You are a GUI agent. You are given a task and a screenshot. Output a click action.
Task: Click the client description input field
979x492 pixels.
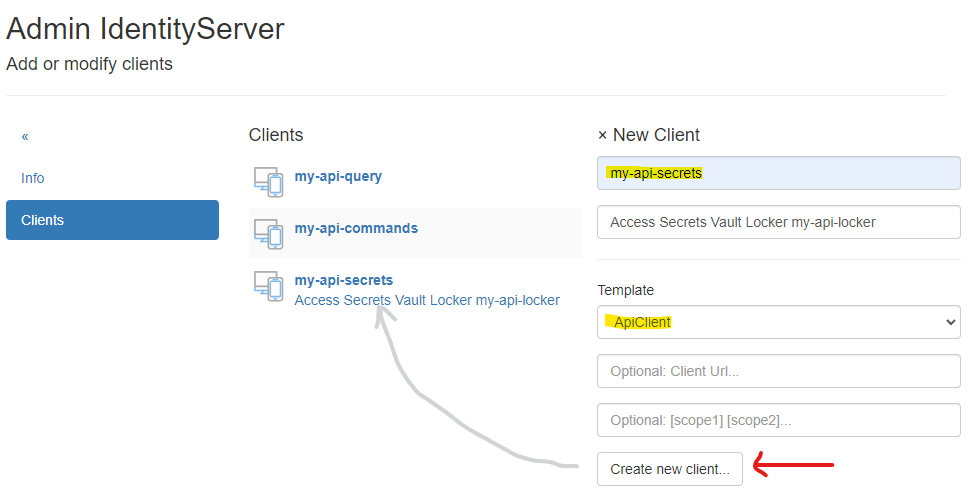(x=778, y=222)
